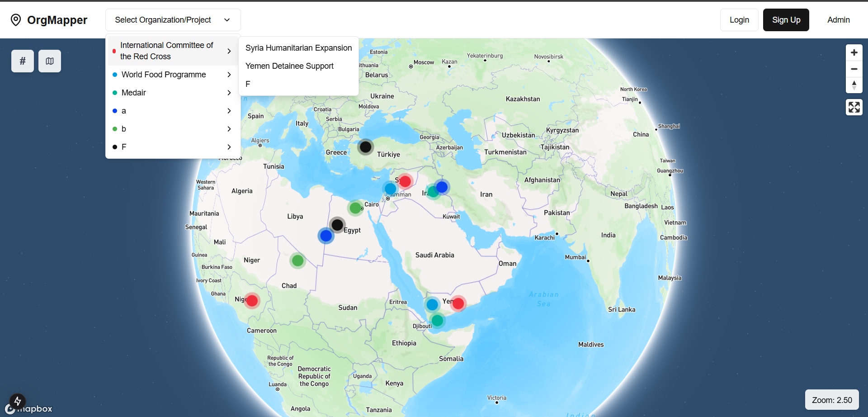Reset map bearing with the compass icon
868x417 pixels.
click(x=854, y=85)
